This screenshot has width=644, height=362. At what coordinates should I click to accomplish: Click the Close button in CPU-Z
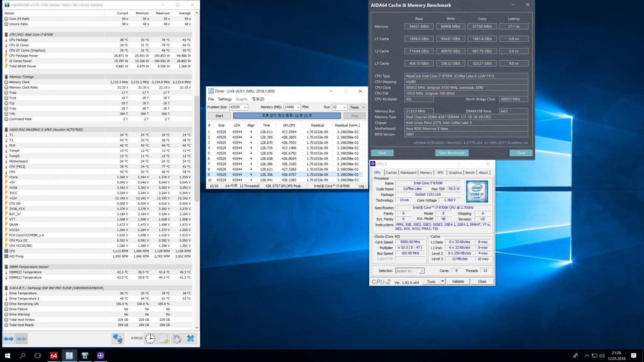pyautogui.click(x=482, y=282)
